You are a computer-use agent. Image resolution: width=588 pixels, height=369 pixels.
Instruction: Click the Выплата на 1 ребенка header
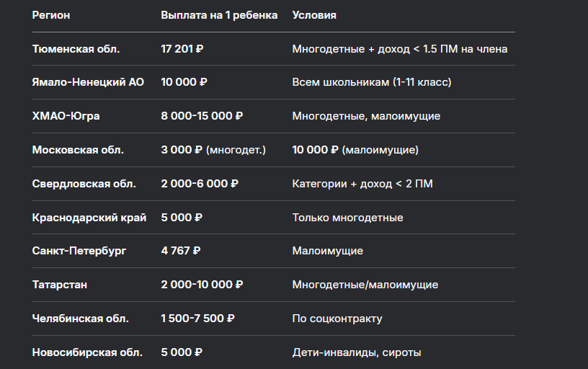[x=219, y=15]
